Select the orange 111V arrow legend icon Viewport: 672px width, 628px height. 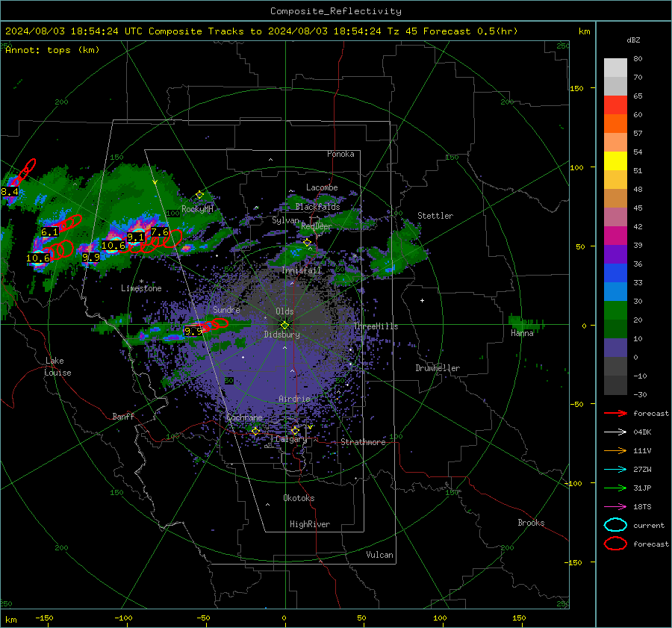[x=615, y=450]
